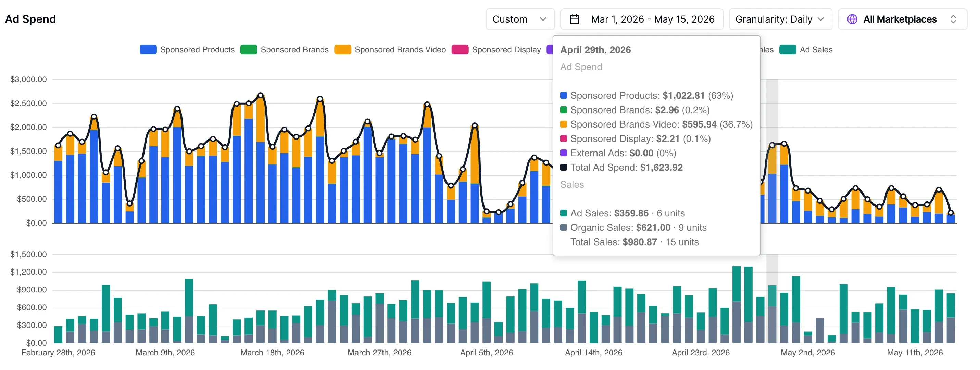This screenshot has height=370, width=980.
Task: Change the Granularity: Daily dropdown
Action: 780,19
